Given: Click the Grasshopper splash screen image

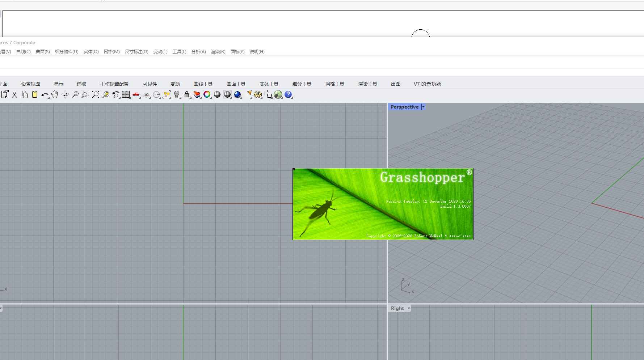Looking at the screenshot, I should pos(383,204).
